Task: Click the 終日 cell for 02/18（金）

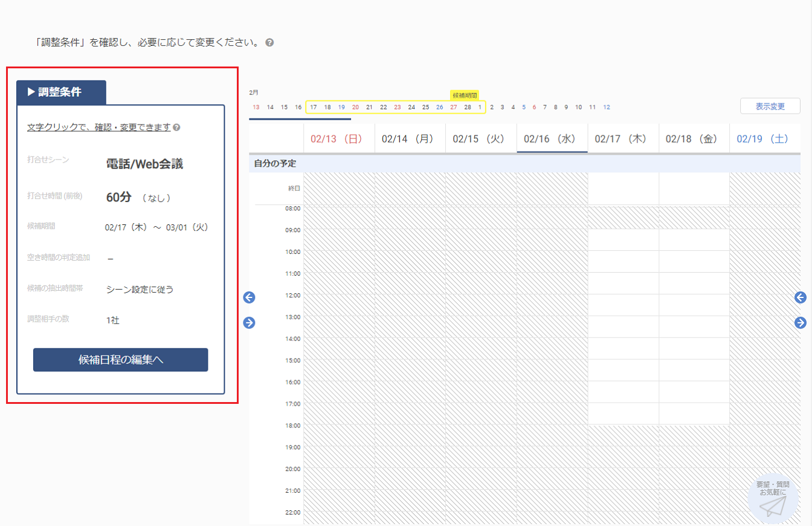Action: 694,189
